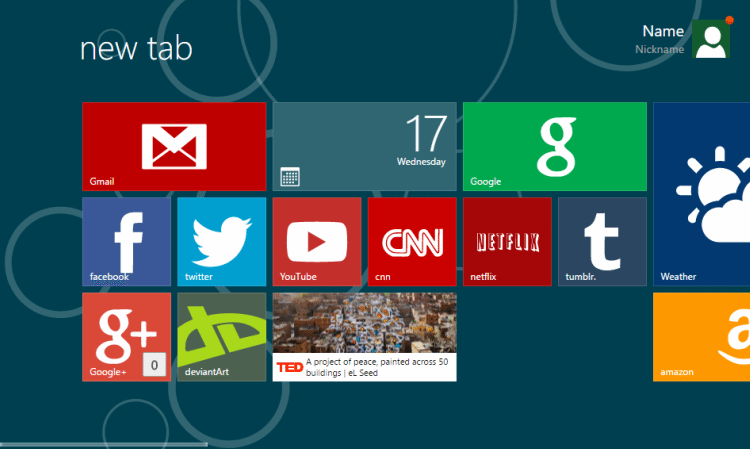Click the TED logo
750x449 pixels.
click(x=289, y=367)
